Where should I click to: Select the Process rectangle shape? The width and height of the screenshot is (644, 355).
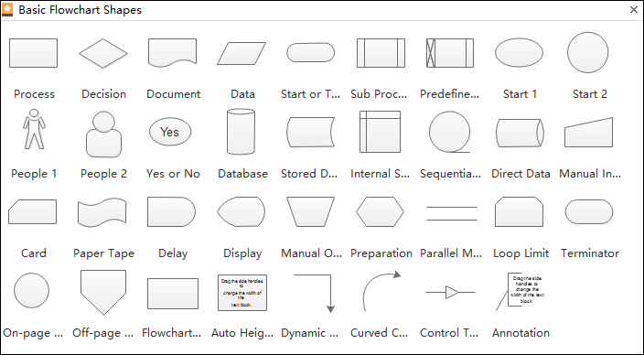click(x=33, y=53)
